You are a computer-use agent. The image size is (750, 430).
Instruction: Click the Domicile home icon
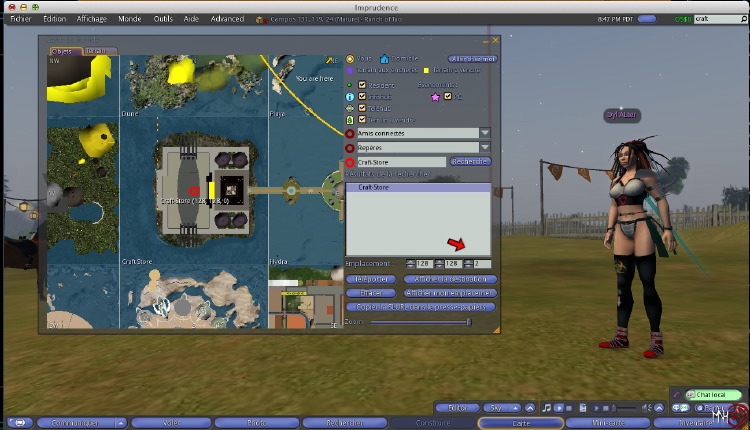tap(384, 59)
